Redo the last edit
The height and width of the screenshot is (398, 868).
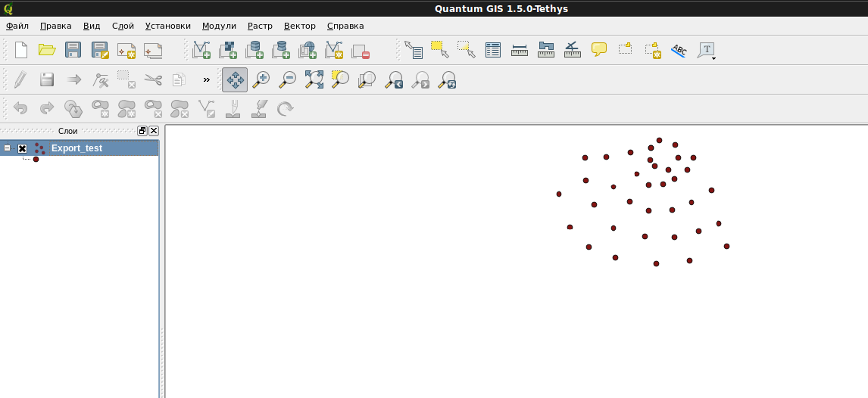(47, 108)
